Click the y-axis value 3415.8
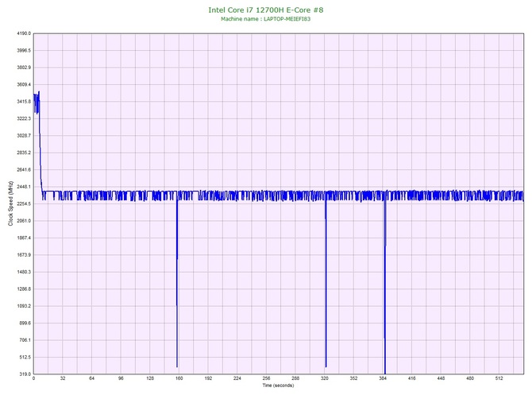The width and height of the screenshot is (532, 399). 24,102
